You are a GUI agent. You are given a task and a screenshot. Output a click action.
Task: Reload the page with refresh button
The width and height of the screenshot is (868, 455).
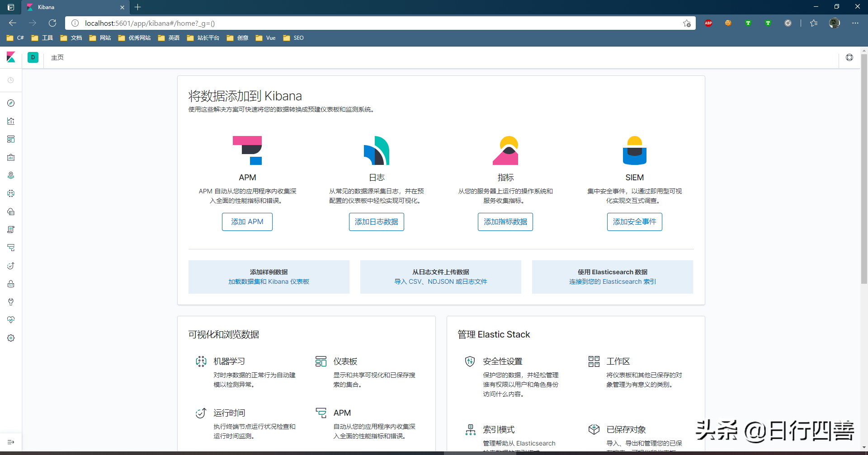click(52, 23)
